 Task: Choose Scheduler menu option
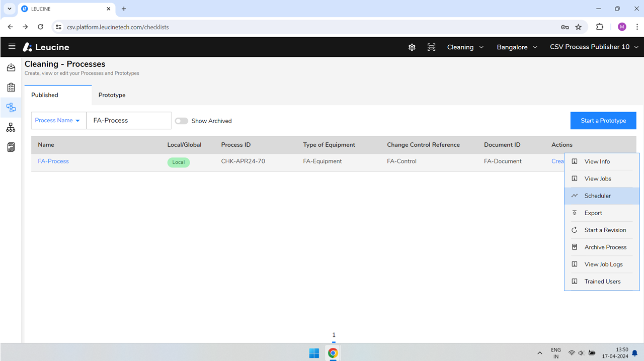(602, 196)
